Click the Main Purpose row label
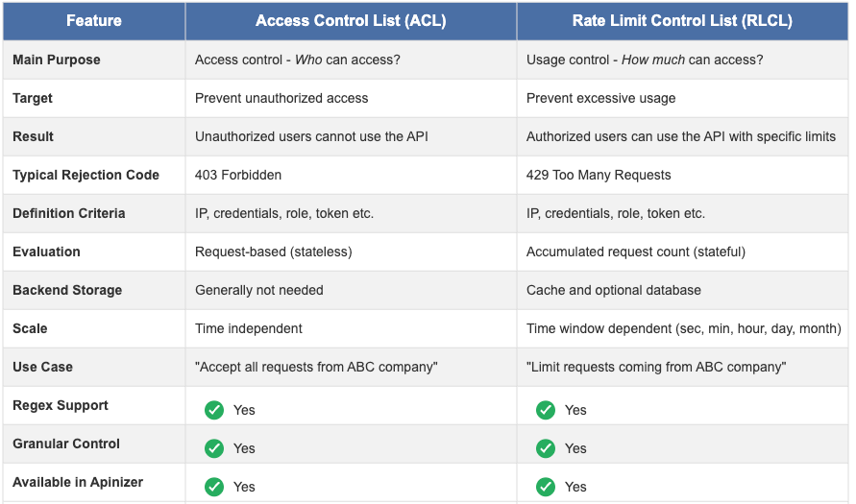The height and width of the screenshot is (504, 856). coord(57,60)
